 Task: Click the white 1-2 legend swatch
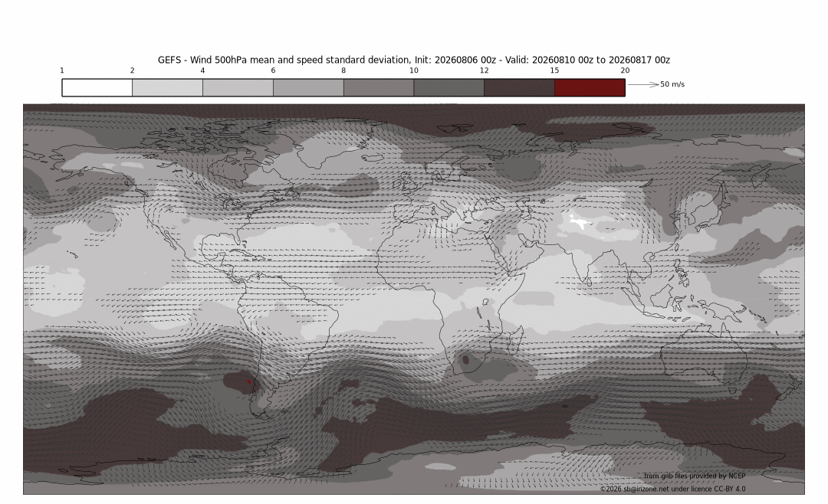(x=97, y=87)
